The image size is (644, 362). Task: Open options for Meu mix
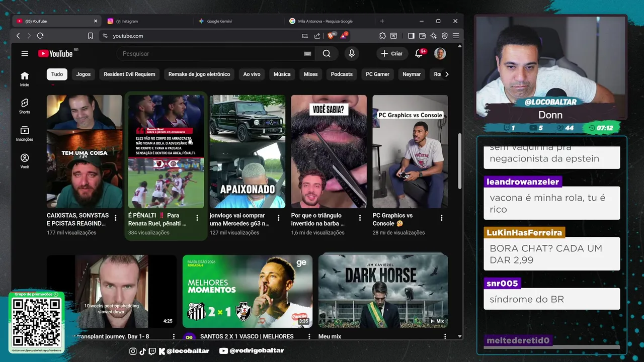445,336
